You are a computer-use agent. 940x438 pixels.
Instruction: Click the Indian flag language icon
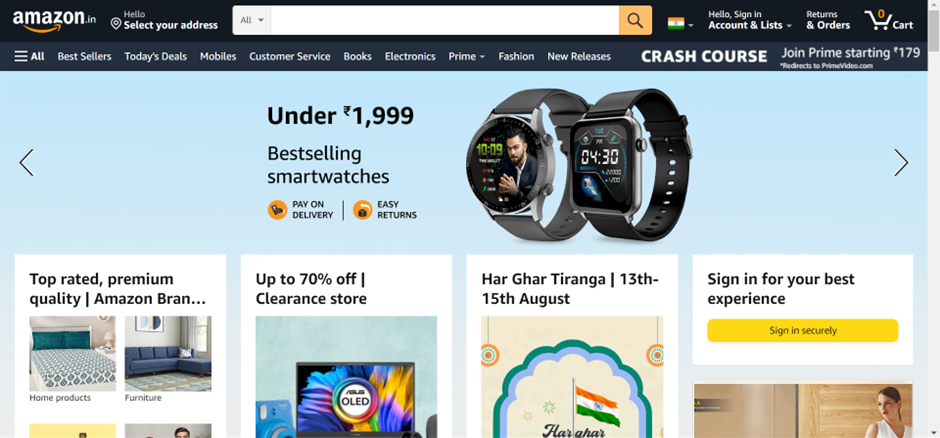click(x=676, y=24)
